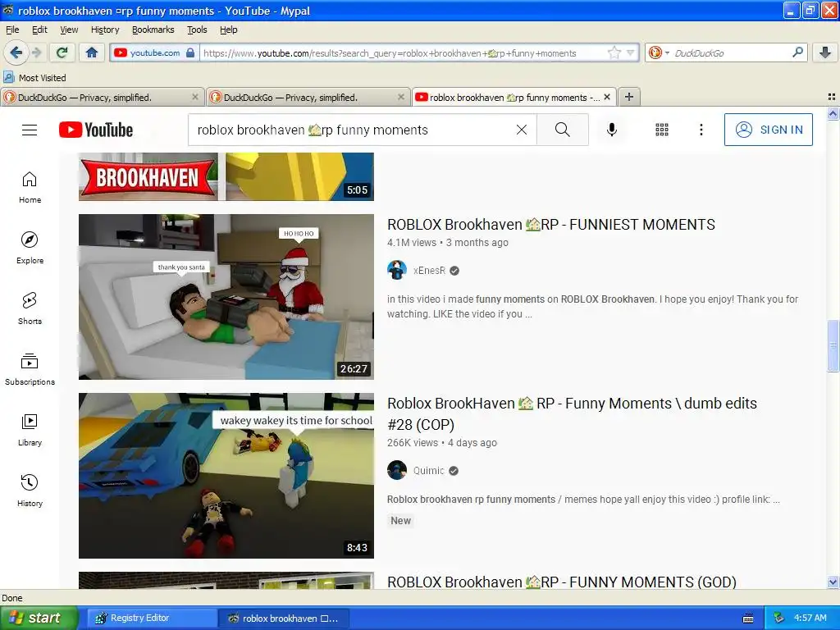Open the Tools menu
This screenshot has height=630, width=840.
(x=197, y=30)
